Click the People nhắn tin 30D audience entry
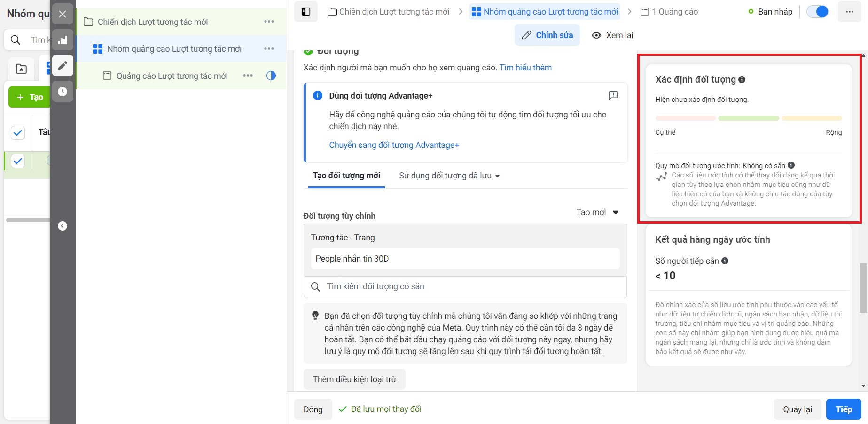The image size is (868, 424). tap(465, 259)
